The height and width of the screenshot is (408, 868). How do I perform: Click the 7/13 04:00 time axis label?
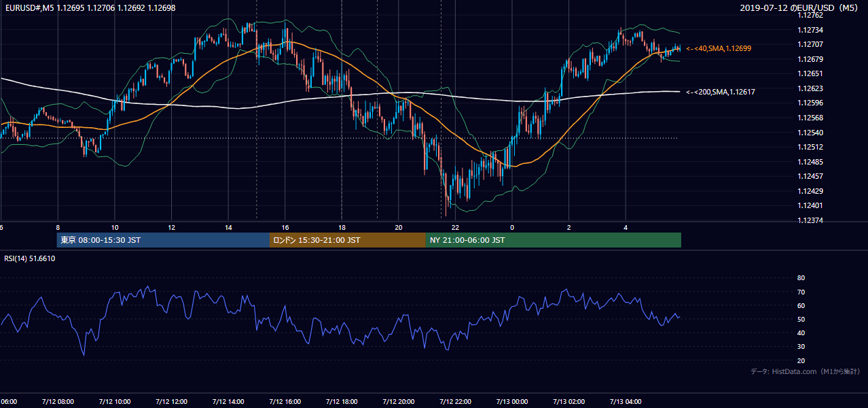625,402
